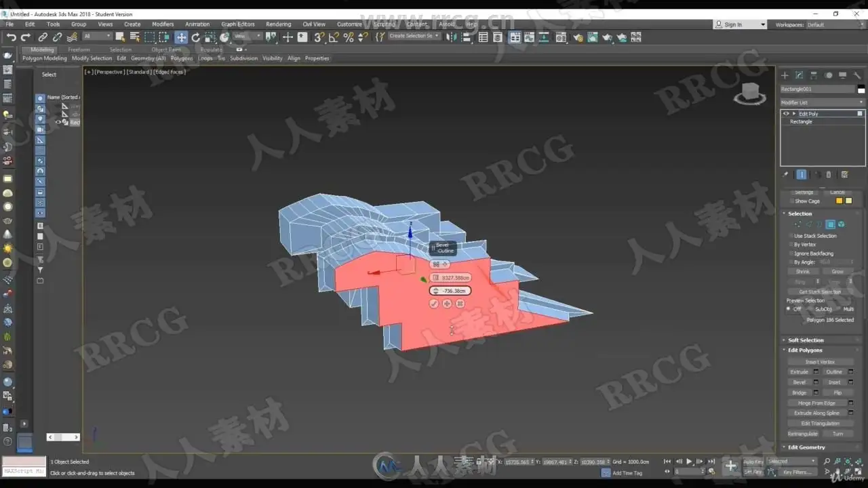This screenshot has width=868, height=488.
Task: Click the object color swatch beside Rectangle001
Action: coord(861,89)
